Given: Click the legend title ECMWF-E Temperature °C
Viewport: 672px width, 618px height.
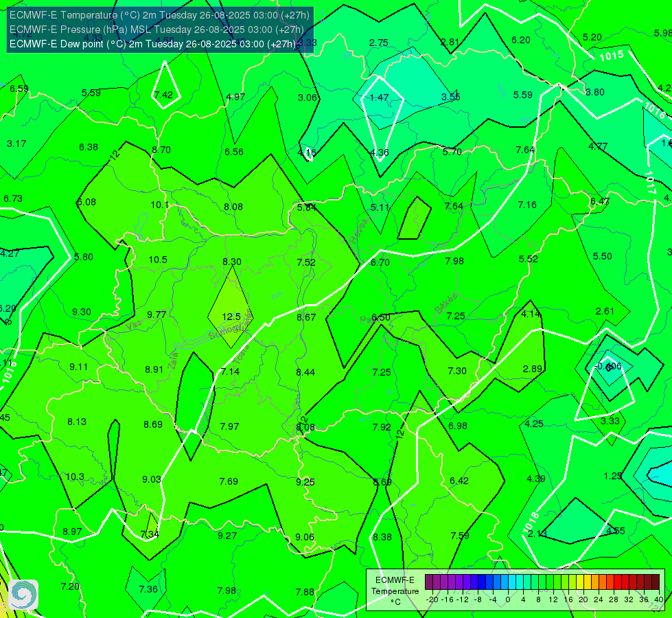Looking at the screenshot, I should (x=395, y=591).
